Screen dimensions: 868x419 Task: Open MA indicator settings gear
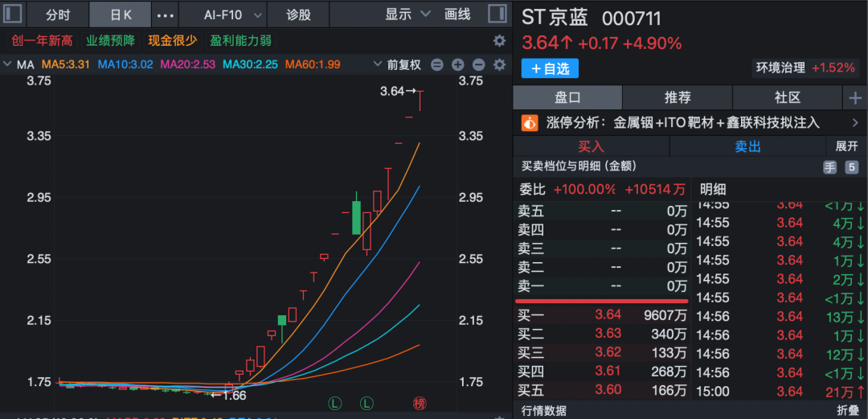[x=499, y=65]
